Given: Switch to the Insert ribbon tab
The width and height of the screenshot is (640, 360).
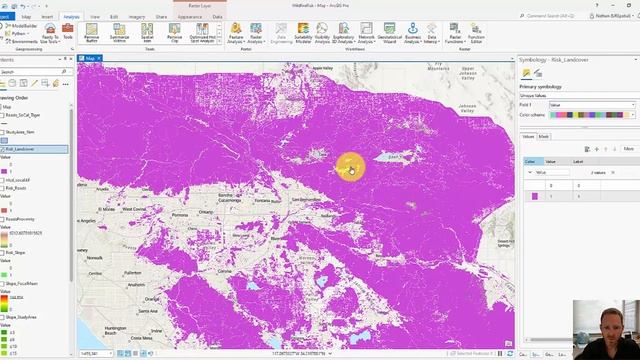Looking at the screenshot, I should click(x=47, y=17).
